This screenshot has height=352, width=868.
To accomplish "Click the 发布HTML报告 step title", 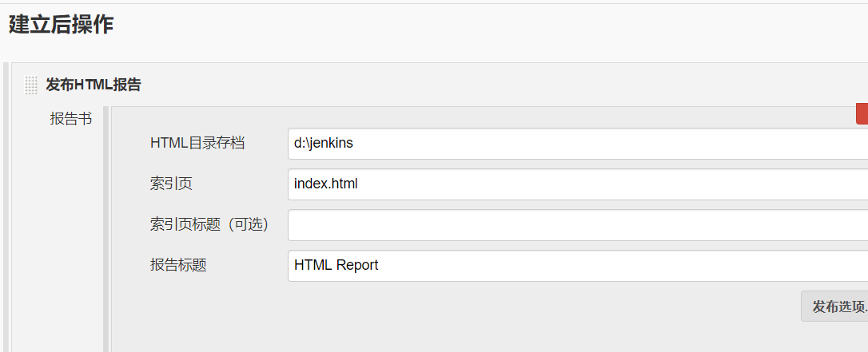I will coord(94,85).
